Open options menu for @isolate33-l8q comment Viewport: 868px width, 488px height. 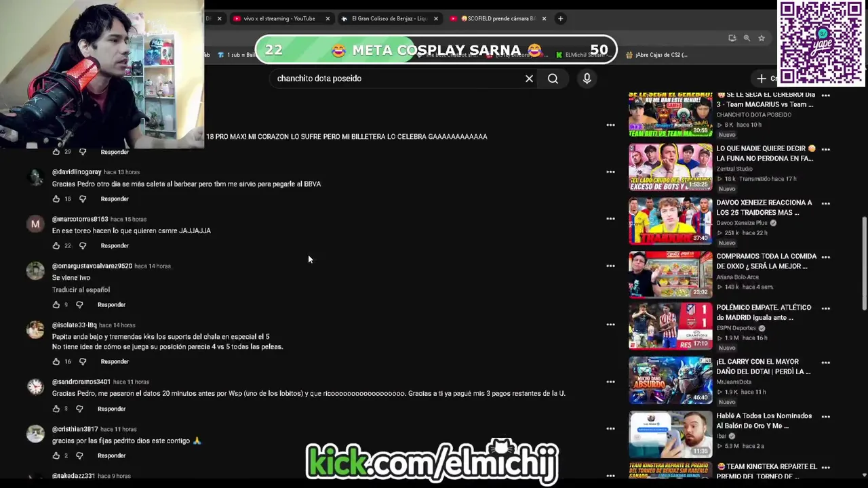coord(610,325)
